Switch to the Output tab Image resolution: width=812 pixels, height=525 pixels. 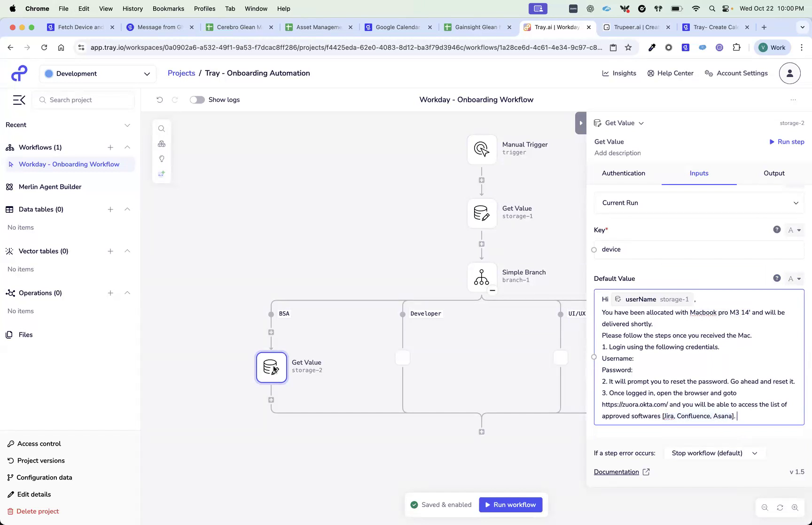click(773, 173)
